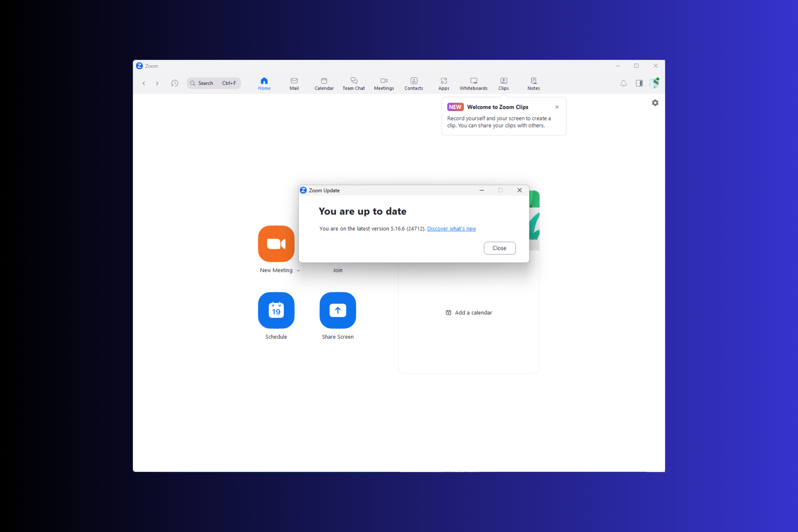Image resolution: width=798 pixels, height=532 pixels.
Task: Access the Meetings section
Action: [384, 83]
